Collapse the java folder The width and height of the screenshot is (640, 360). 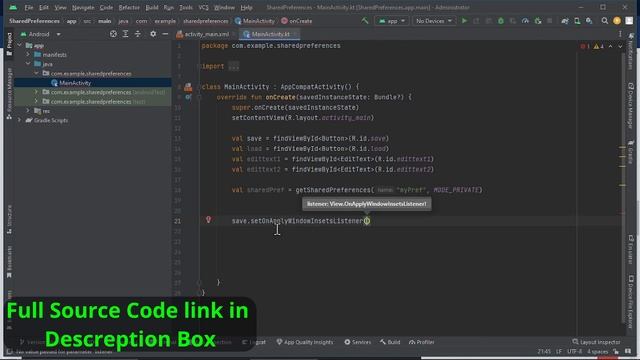pyautogui.click(x=28, y=64)
